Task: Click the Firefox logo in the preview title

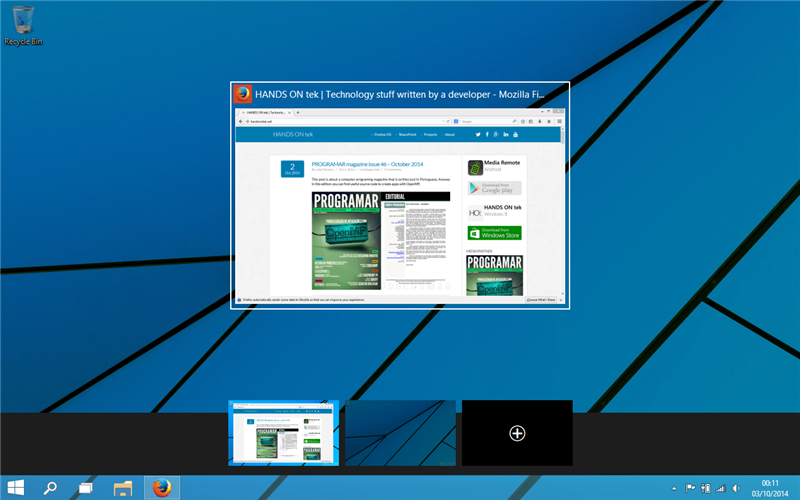Action: click(x=242, y=94)
